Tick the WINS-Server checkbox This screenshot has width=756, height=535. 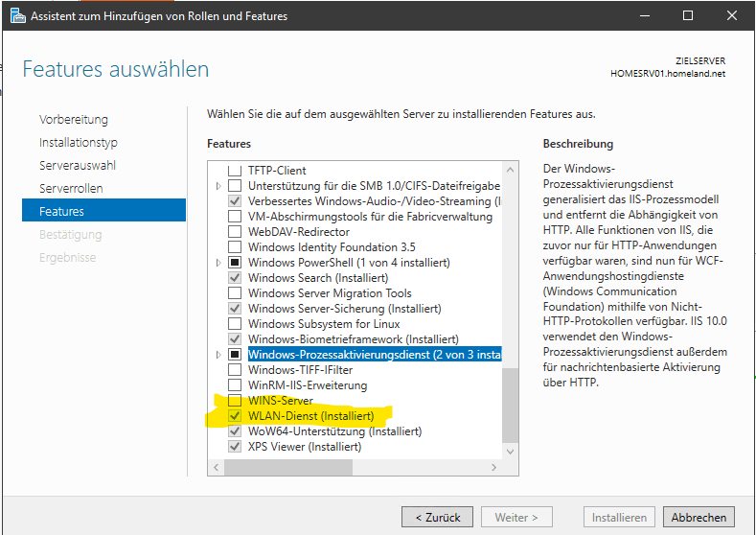tap(235, 400)
